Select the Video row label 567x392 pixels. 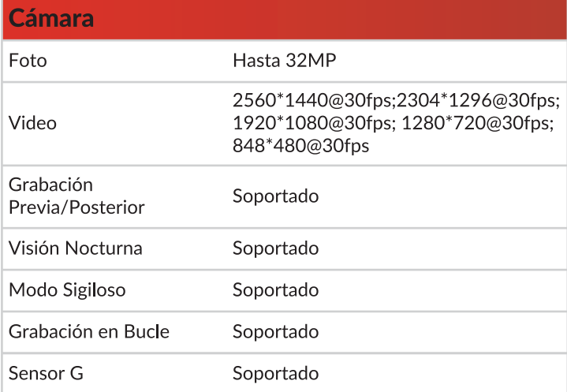32,122
